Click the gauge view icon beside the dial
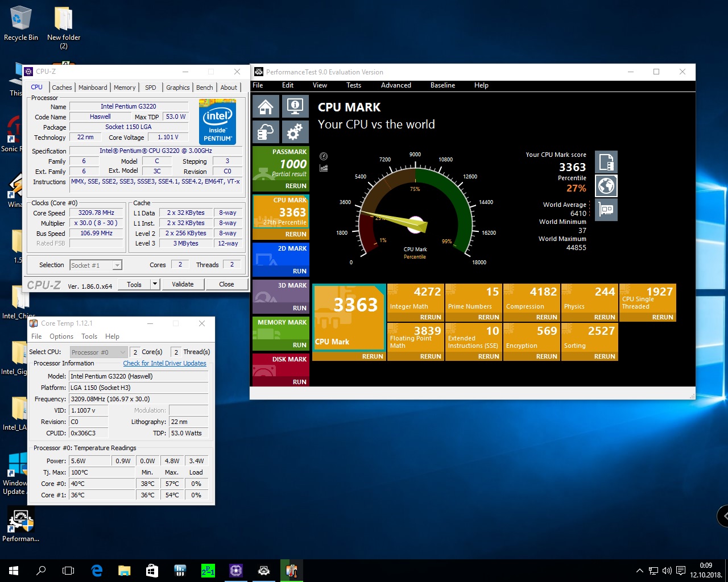728x582 pixels. (x=324, y=156)
